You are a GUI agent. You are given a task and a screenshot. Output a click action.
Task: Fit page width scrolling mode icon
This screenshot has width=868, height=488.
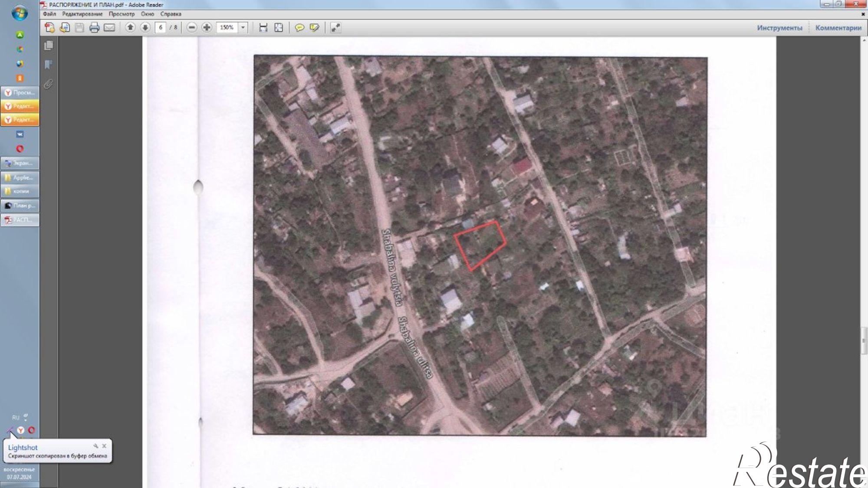pyautogui.click(x=263, y=27)
